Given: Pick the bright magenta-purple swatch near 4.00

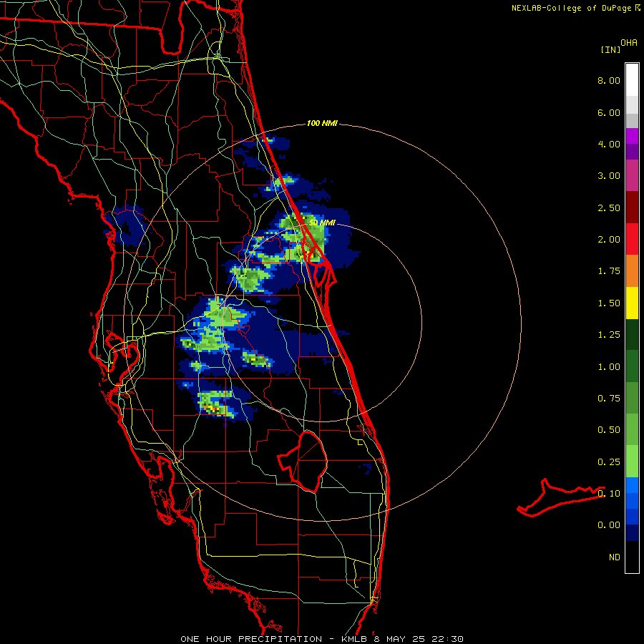Looking at the screenshot, I should [632, 136].
